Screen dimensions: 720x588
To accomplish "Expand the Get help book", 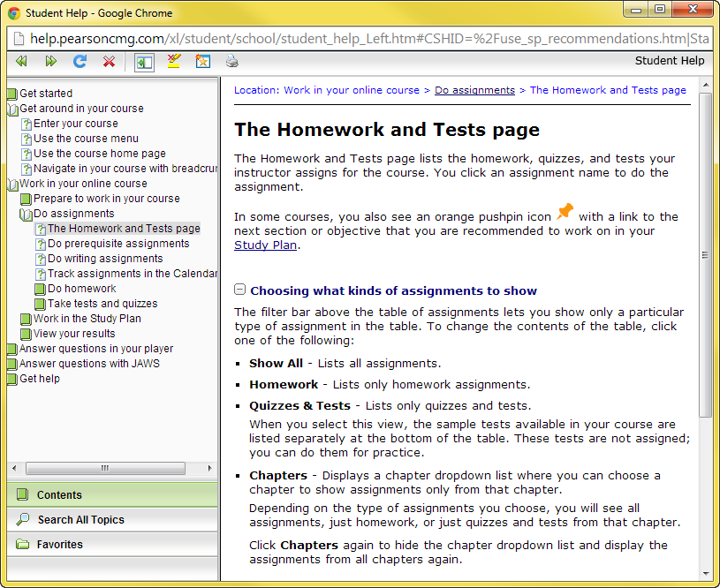I will point(34,379).
